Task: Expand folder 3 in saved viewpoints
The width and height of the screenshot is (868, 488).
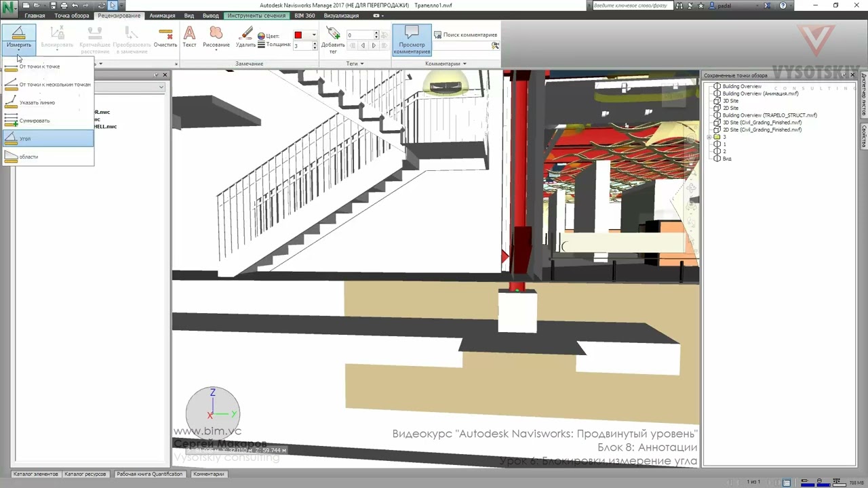Action: (709, 137)
